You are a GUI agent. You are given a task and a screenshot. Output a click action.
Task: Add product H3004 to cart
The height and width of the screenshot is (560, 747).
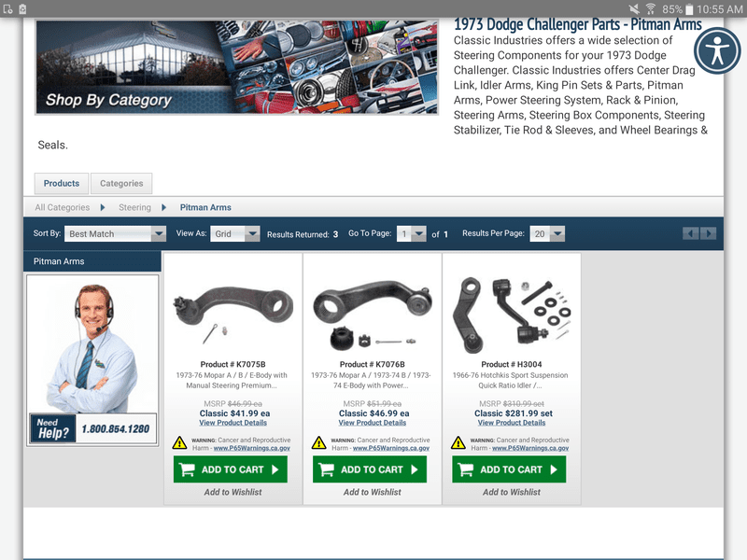(x=509, y=469)
